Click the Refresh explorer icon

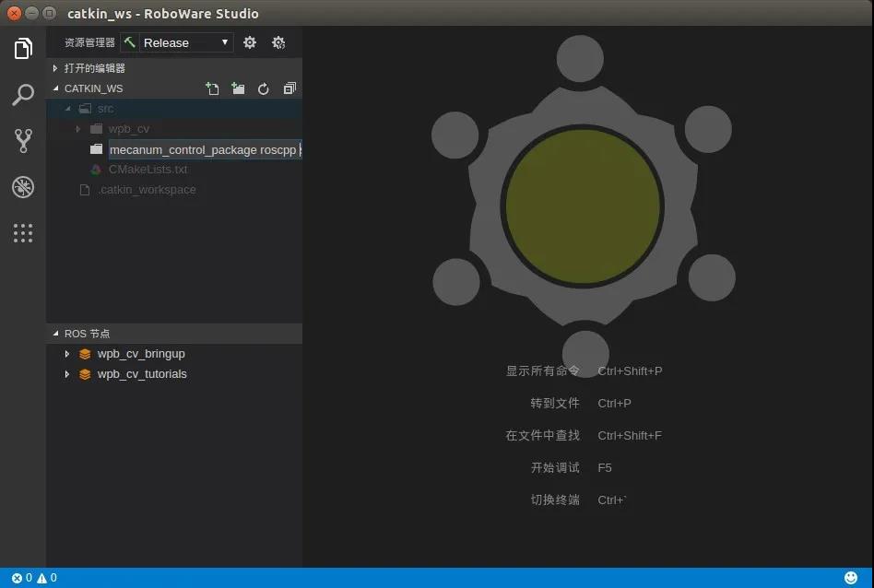click(x=264, y=88)
